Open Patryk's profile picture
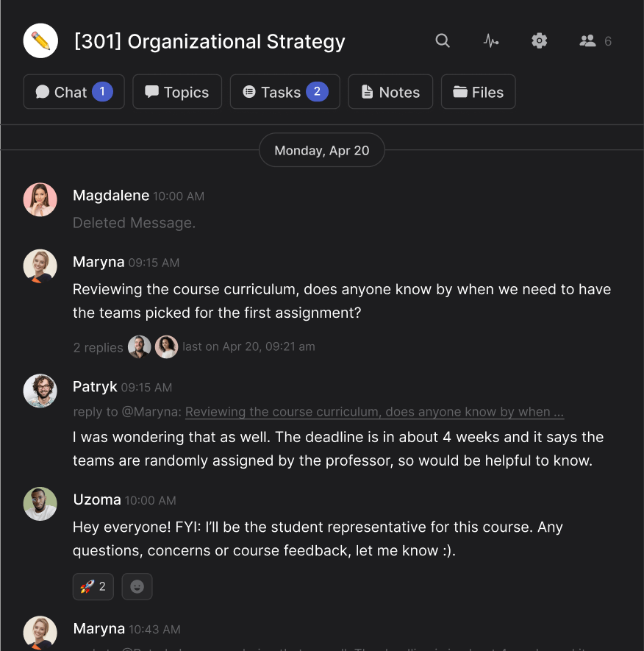The image size is (644, 651). click(x=40, y=391)
